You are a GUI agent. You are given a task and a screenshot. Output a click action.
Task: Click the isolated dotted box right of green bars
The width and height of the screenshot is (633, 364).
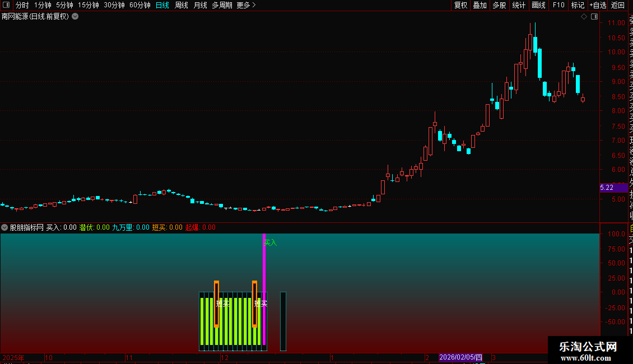283,321
